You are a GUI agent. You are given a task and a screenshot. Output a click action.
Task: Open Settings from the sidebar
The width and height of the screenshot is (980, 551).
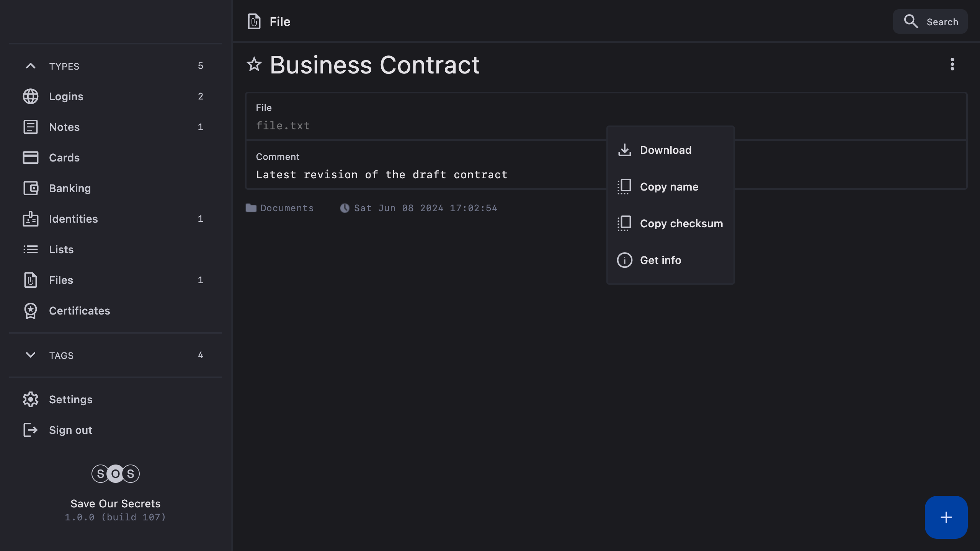pos(70,399)
